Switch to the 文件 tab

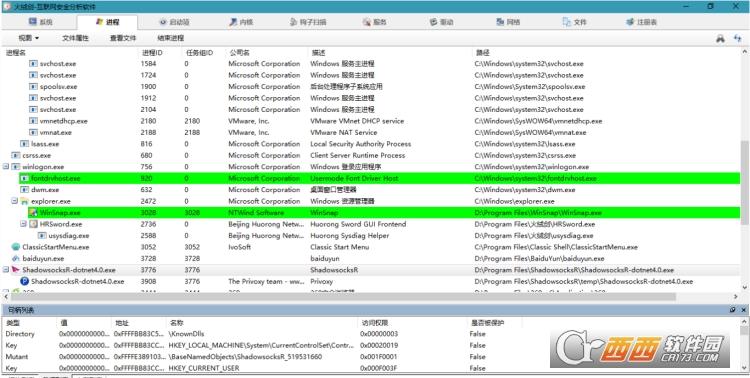click(574, 22)
